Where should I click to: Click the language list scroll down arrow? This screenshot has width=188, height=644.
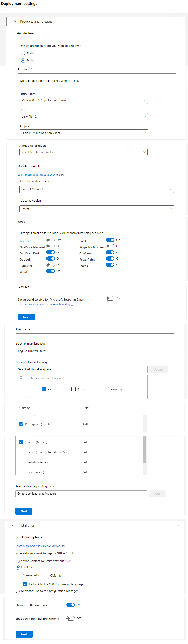pos(145,473)
